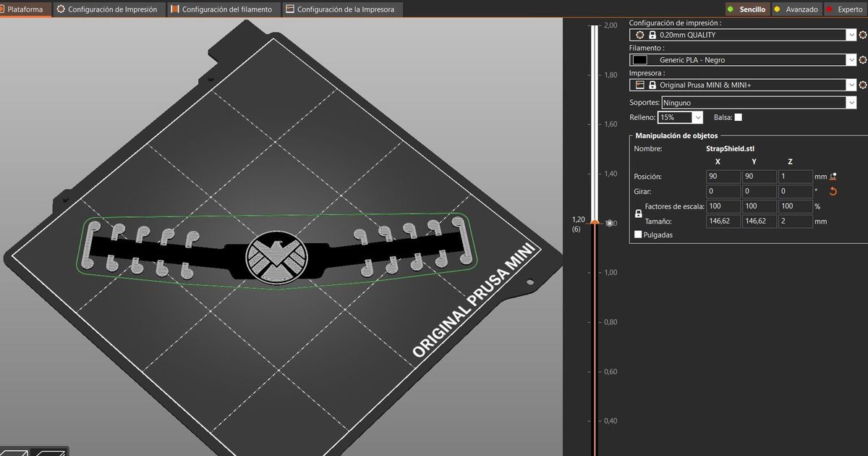Viewport: 868px width, 456px height.
Task: Open settings gear next to 0.20mm QUALITY preset
Action: 862,34
